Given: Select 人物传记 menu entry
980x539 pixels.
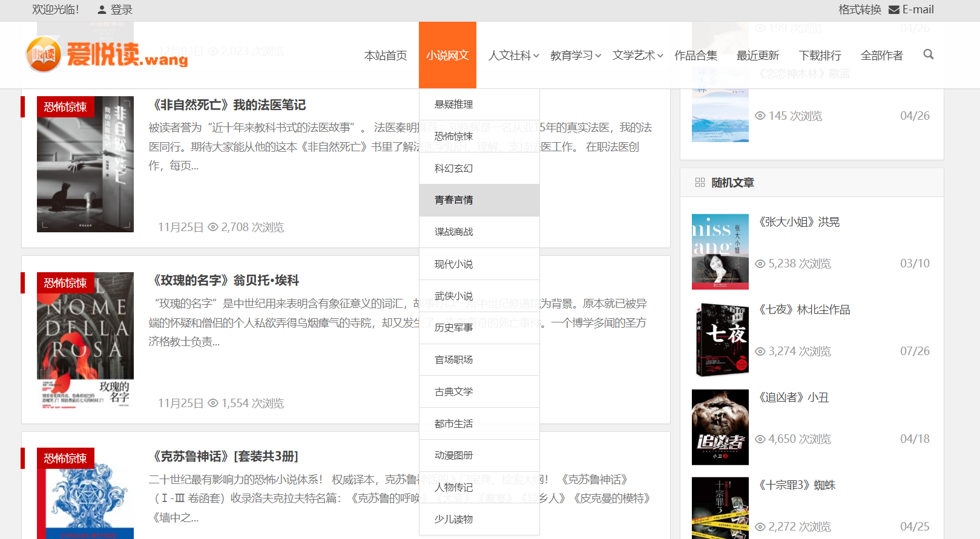Looking at the screenshot, I should (479, 488).
